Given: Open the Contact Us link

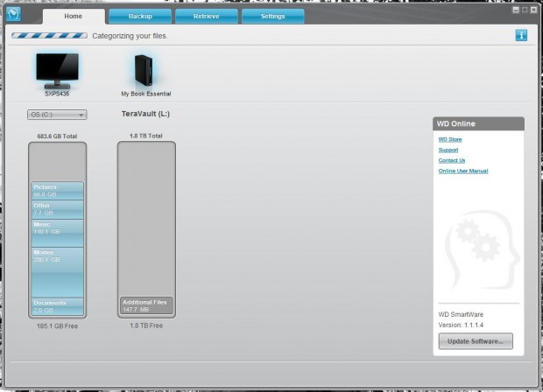Looking at the screenshot, I should (452, 160).
